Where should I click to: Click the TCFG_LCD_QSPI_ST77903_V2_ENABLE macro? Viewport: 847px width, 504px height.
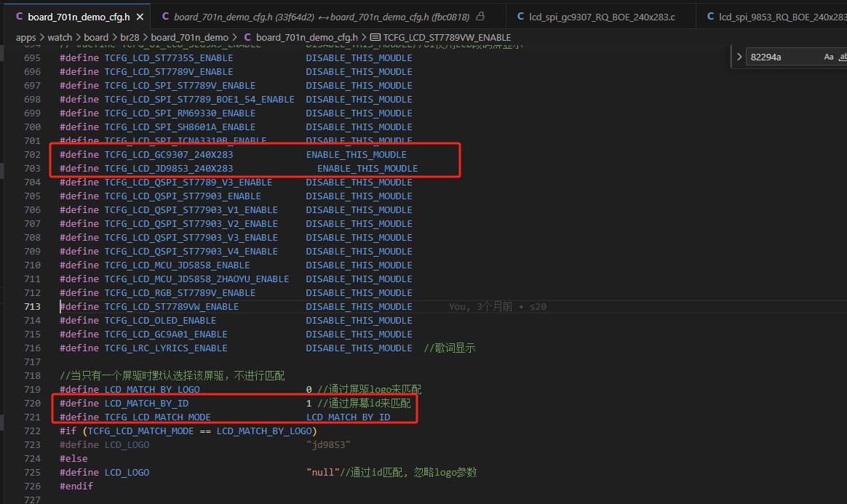[x=191, y=223]
